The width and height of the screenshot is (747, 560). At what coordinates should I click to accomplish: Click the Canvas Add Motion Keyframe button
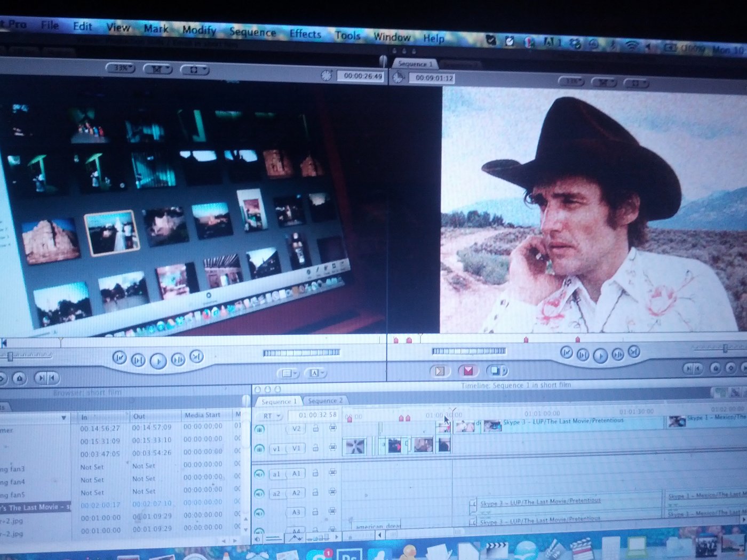(730, 367)
